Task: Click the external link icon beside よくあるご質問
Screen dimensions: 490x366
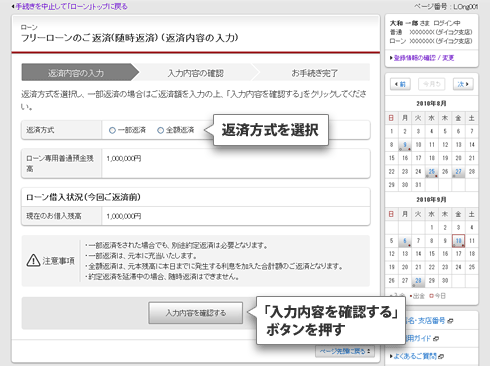Action: (441, 357)
